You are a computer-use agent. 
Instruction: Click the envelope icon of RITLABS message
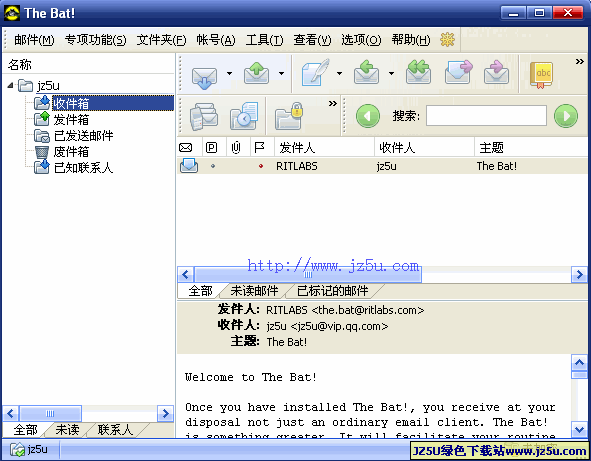[x=189, y=165]
